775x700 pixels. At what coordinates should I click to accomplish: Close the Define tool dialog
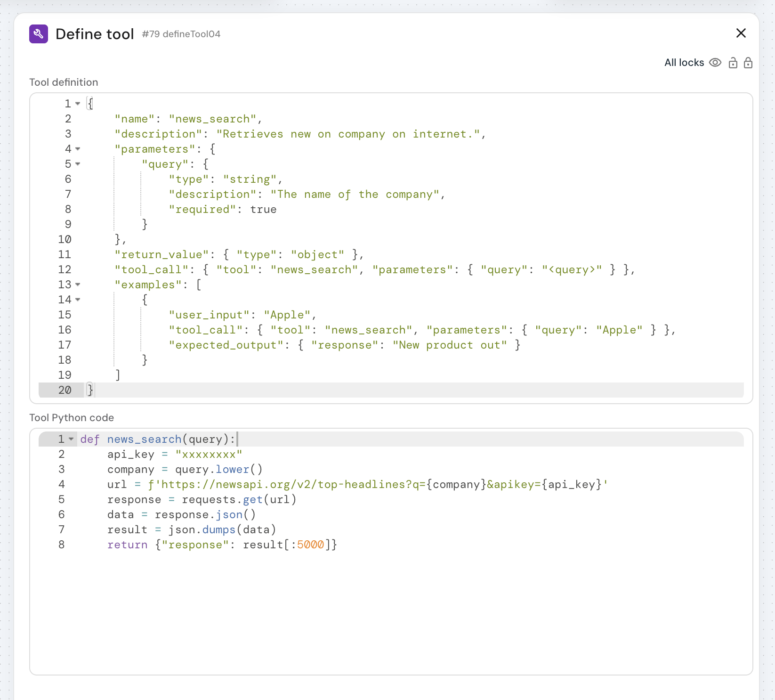[x=741, y=33]
